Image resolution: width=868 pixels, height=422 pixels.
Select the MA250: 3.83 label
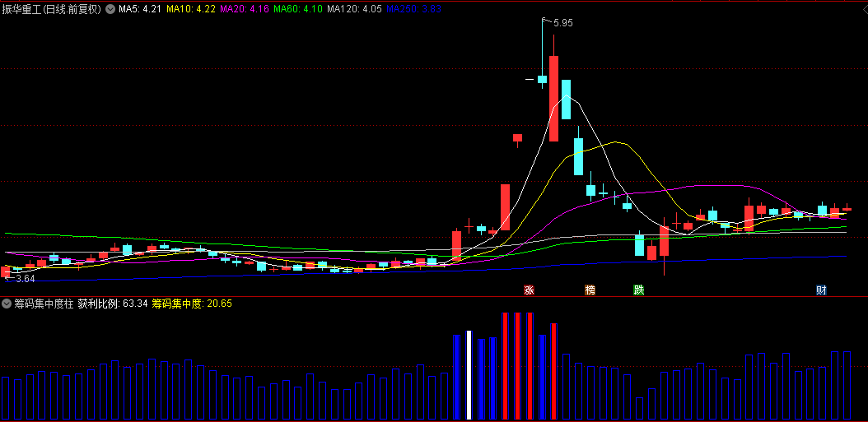click(x=413, y=9)
